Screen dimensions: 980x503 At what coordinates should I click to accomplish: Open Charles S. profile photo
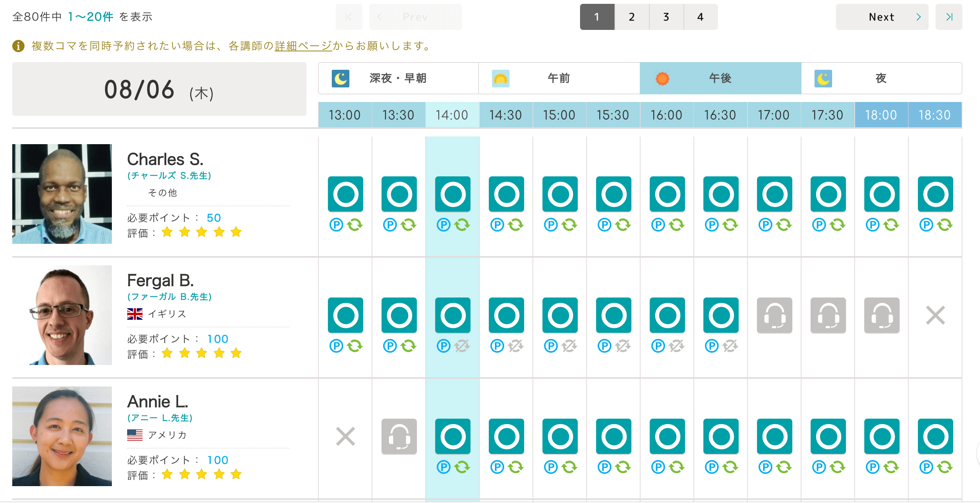click(x=62, y=194)
